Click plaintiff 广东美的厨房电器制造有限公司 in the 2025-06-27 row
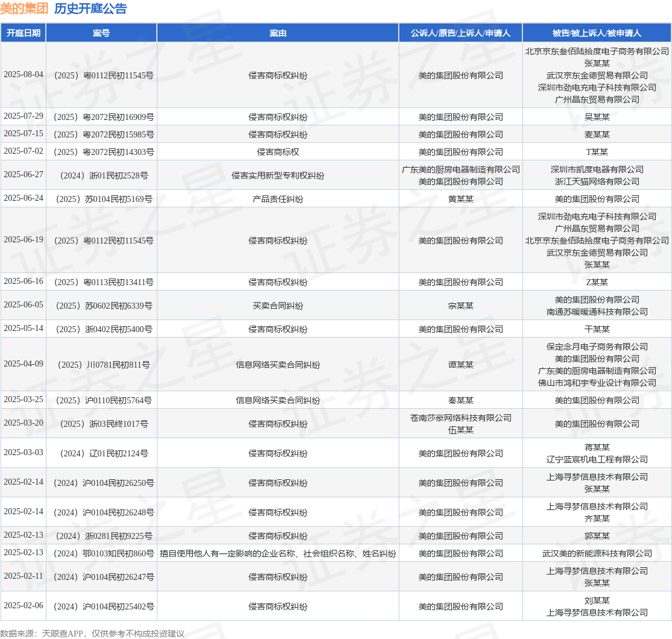Image resolution: width=672 pixels, height=639 pixels. tap(461, 169)
